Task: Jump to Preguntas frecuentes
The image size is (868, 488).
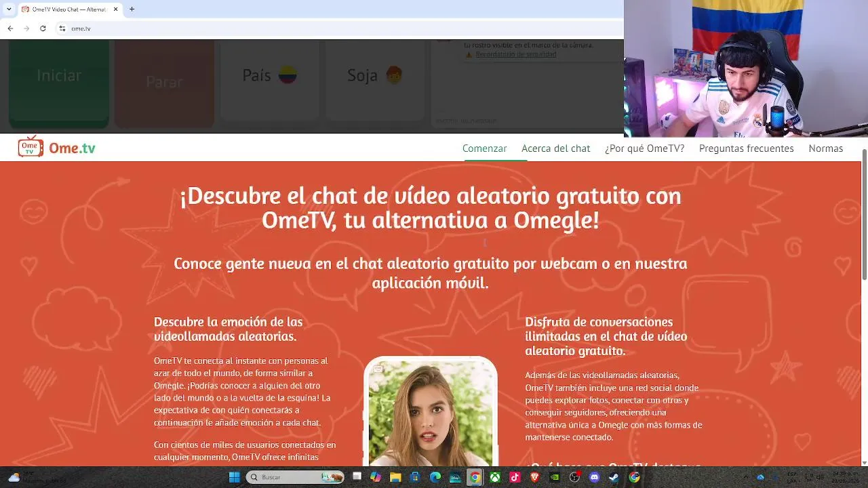Action: [x=746, y=148]
